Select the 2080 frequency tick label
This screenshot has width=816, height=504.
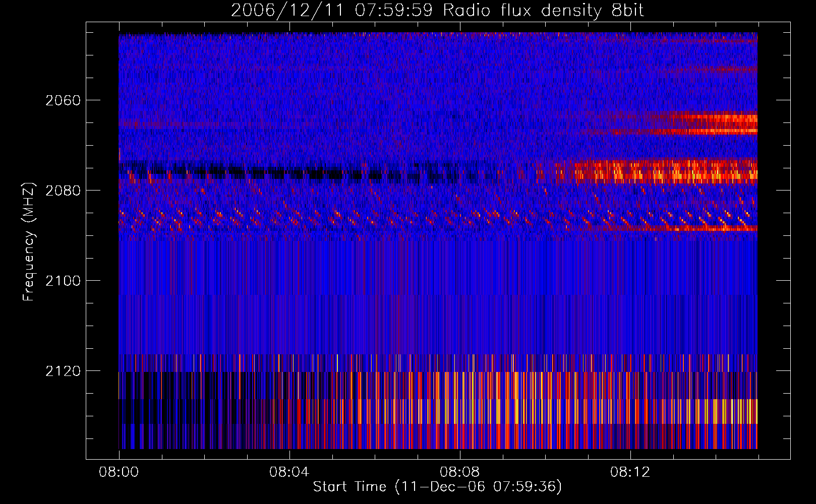coord(63,191)
